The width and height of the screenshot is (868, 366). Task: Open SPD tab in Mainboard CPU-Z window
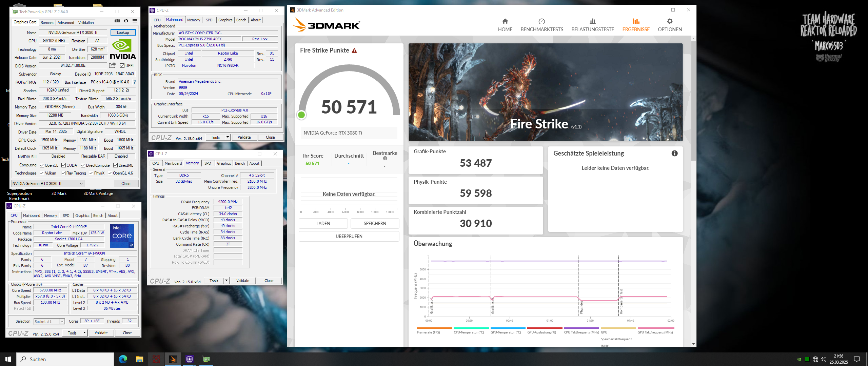(x=209, y=20)
